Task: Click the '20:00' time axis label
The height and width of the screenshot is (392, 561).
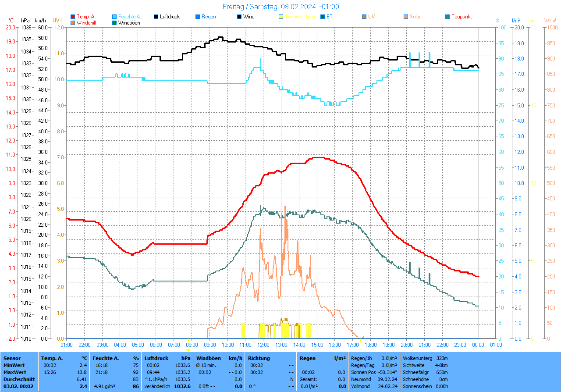Action: (406, 345)
